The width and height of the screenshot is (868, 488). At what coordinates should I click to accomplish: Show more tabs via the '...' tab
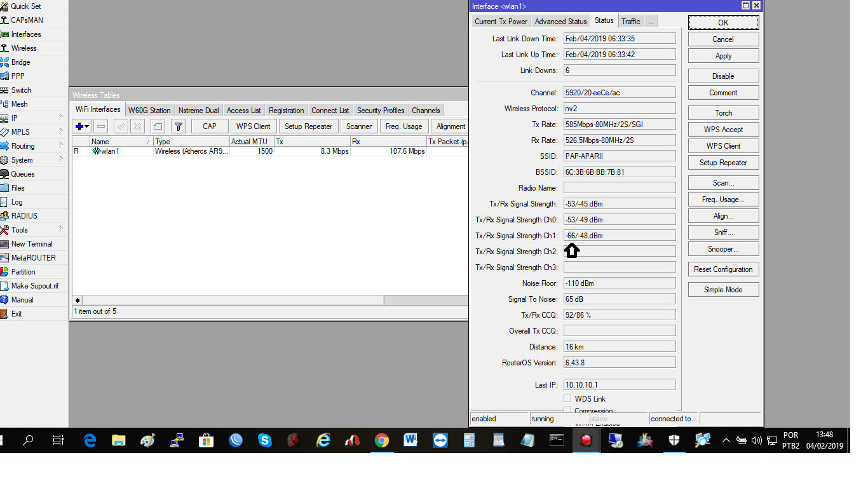pos(651,22)
